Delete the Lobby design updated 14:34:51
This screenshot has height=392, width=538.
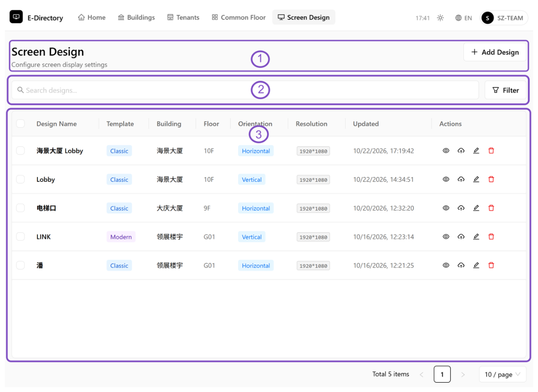pyautogui.click(x=491, y=179)
